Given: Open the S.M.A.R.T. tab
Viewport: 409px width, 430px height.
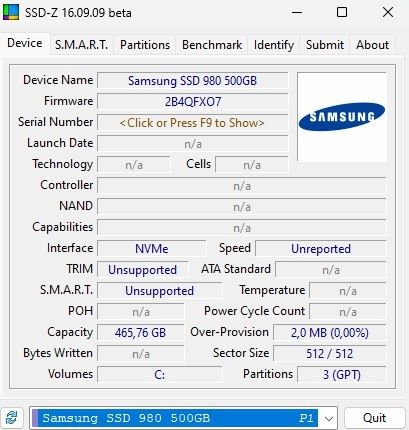Looking at the screenshot, I should [81, 45].
